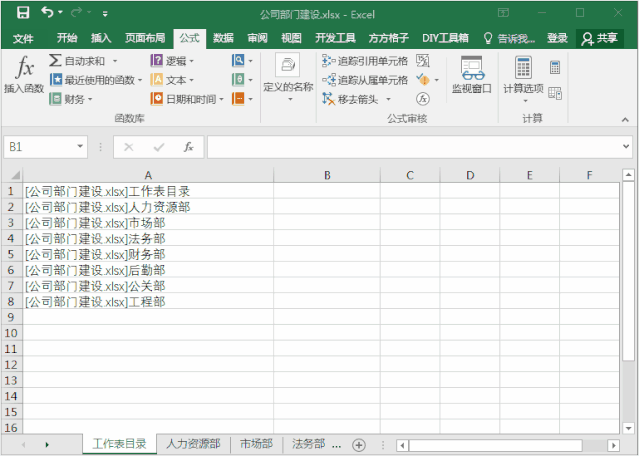Open the 文件 menu
Screen dimensions: 639x456
(x=23, y=38)
